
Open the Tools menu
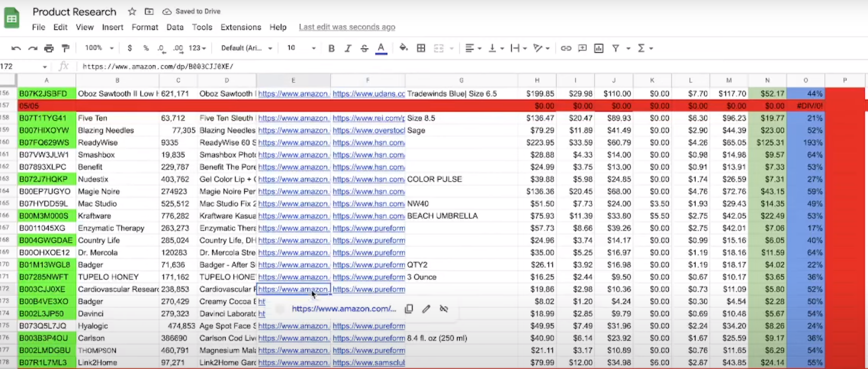pos(202,27)
